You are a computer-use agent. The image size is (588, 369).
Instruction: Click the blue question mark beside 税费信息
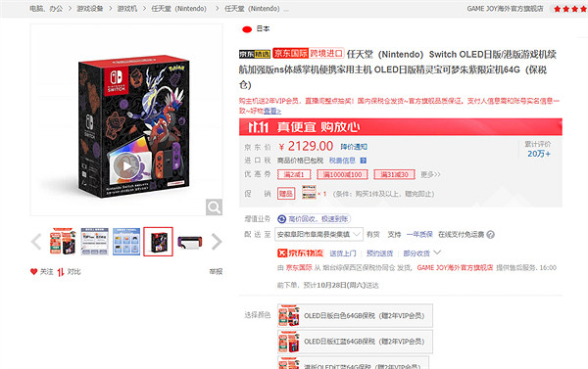pyautogui.click(x=363, y=161)
